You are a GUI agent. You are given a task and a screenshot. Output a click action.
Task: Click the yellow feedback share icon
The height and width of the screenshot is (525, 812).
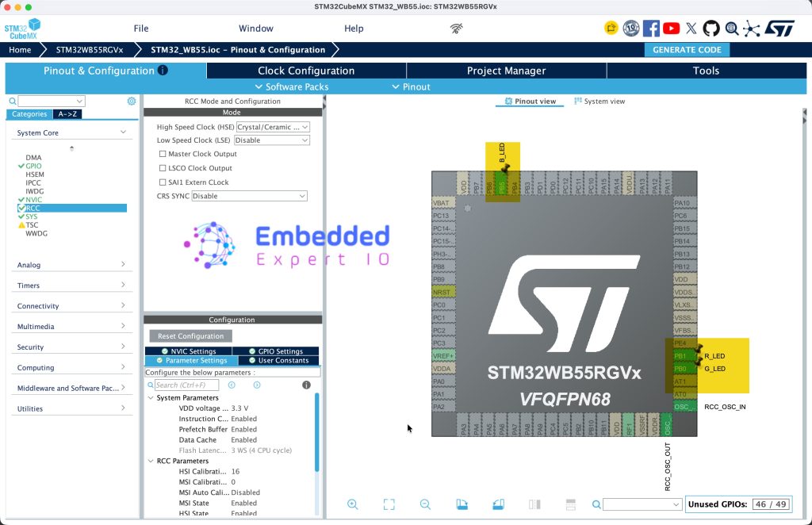(x=611, y=28)
